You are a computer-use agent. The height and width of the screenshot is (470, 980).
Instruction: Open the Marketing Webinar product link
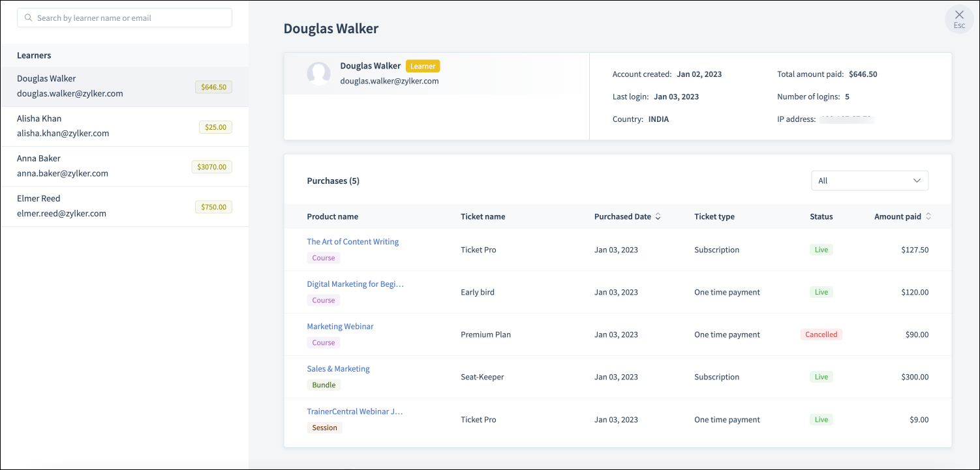coord(340,327)
